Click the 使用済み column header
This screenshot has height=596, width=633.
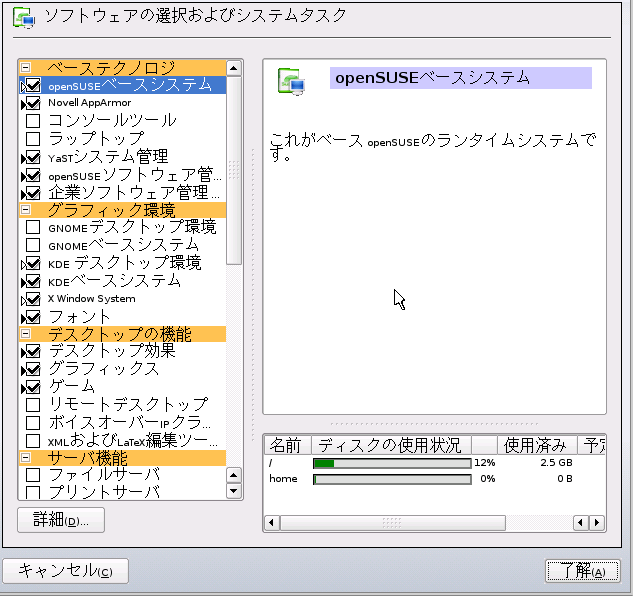537,445
